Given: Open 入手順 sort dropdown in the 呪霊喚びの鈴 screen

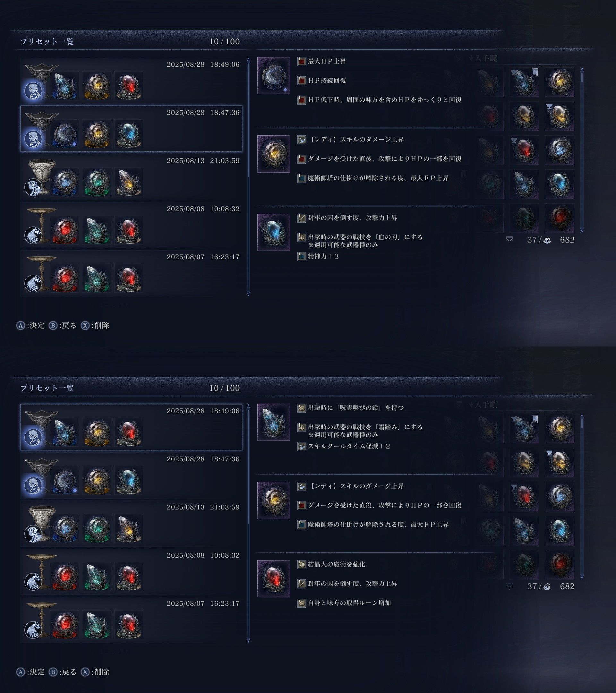Looking at the screenshot, I should click(483, 405).
